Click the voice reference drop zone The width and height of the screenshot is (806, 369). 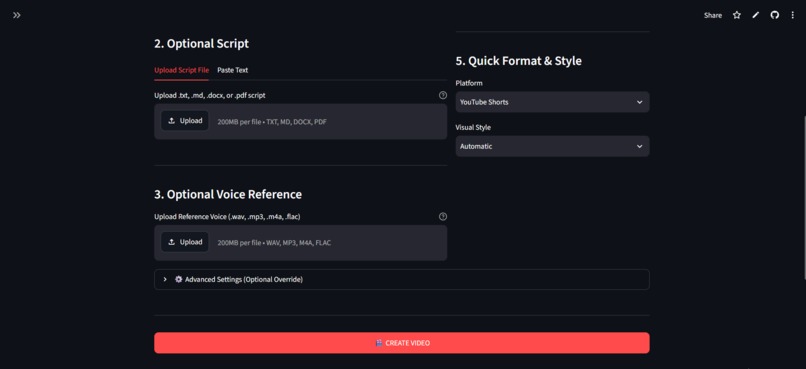(301, 243)
